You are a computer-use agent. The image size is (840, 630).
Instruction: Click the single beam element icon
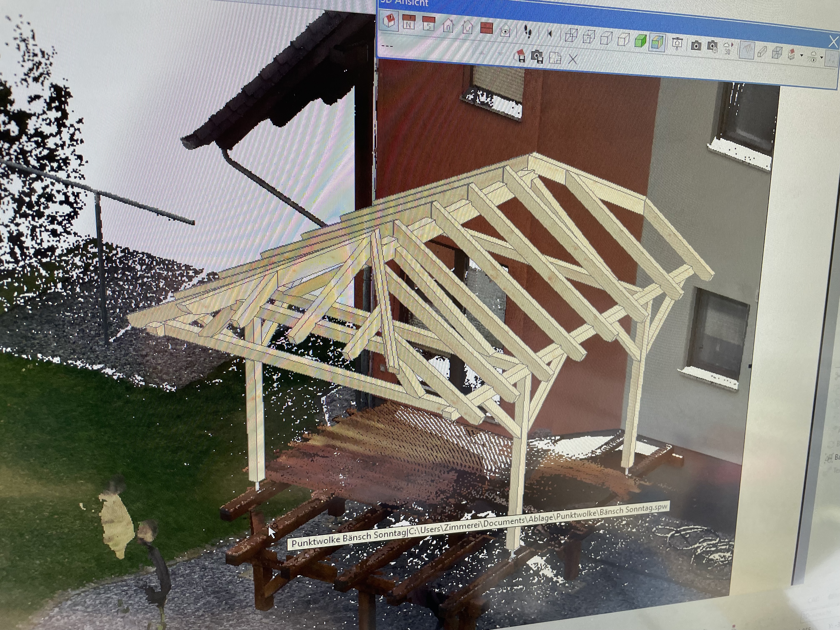(x=761, y=52)
